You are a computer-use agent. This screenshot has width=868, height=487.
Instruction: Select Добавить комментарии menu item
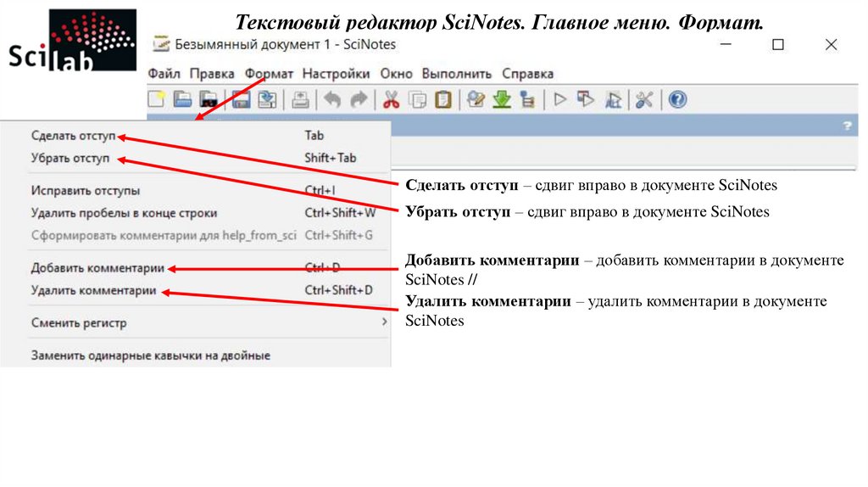97,268
